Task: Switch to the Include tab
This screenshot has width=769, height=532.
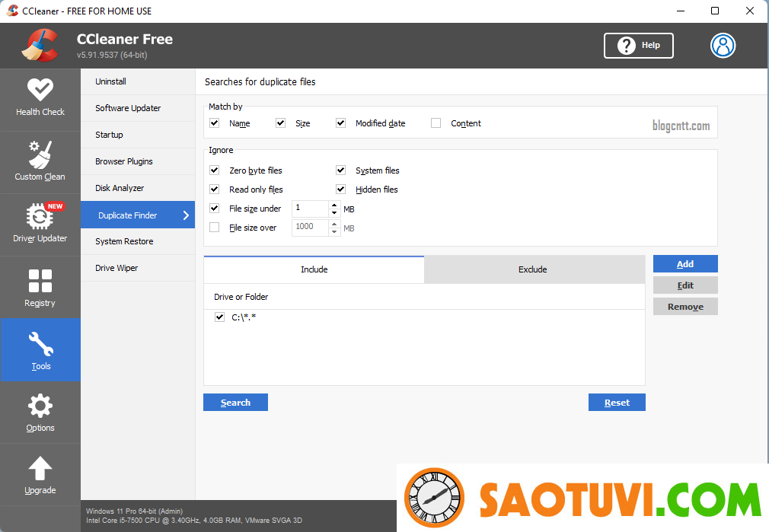Action: [314, 269]
